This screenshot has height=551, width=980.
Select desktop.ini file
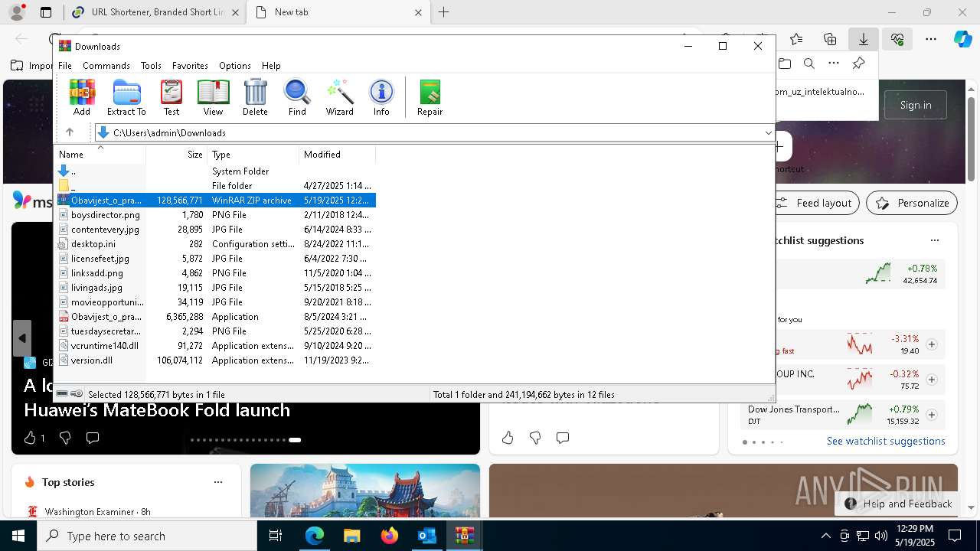[216, 244]
